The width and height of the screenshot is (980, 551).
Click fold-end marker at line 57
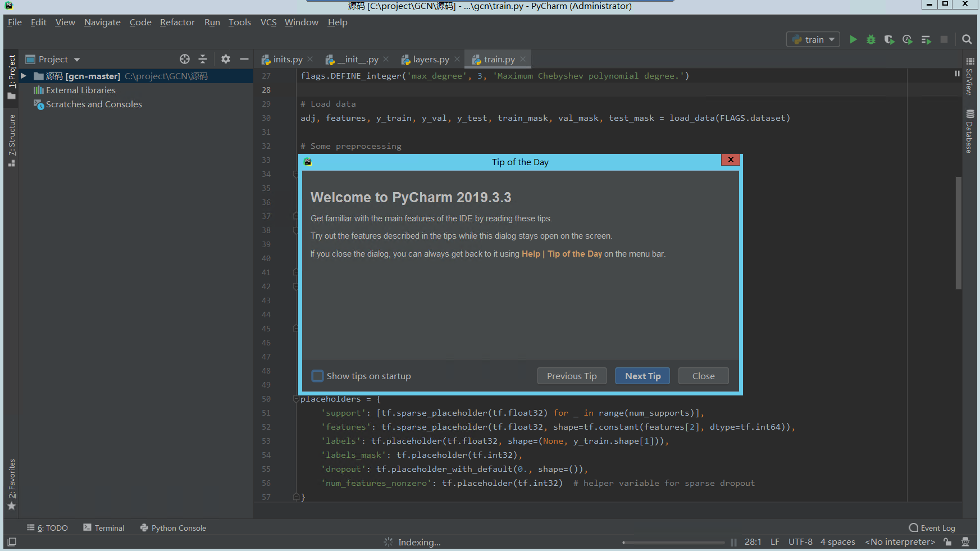(296, 497)
